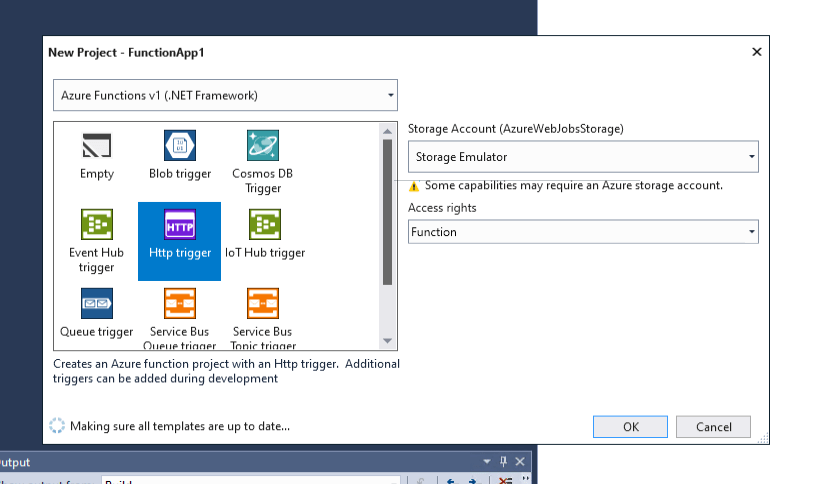Choose the Service Bus Topic trigger template
820x484 pixels.
pyautogui.click(x=263, y=319)
